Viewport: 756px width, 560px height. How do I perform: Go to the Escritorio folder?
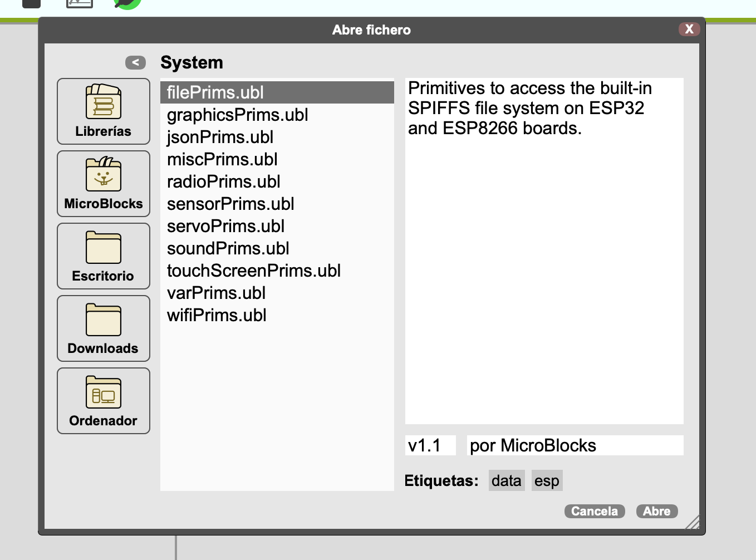104,256
